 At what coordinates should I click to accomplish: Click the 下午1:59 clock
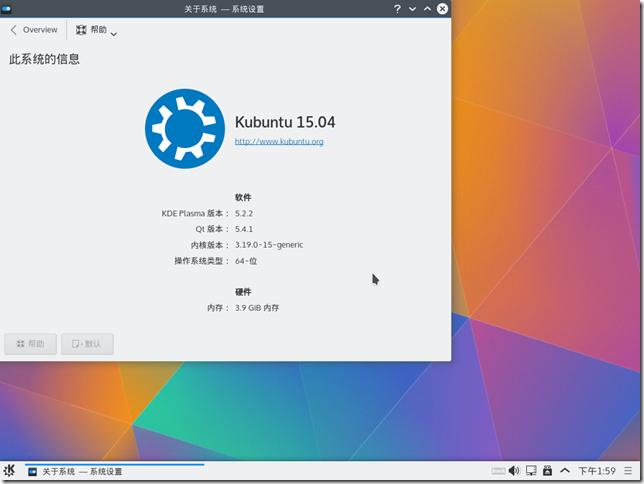pyautogui.click(x=597, y=471)
